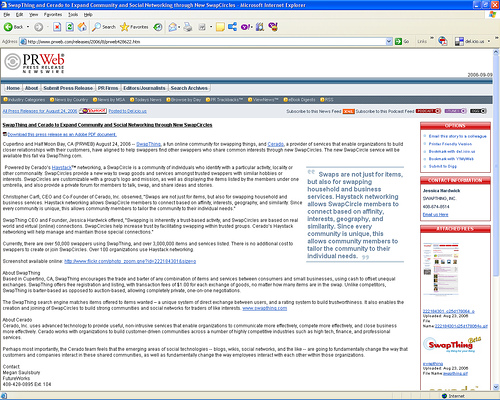The height and width of the screenshot is (400, 500).
Task: Click the PRWeb logo
Action: coord(34,63)
